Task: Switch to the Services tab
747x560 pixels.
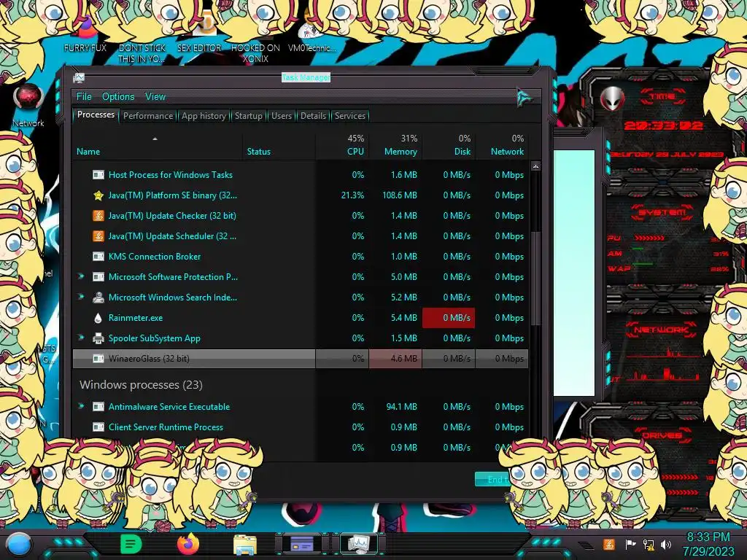Action: [x=349, y=116]
